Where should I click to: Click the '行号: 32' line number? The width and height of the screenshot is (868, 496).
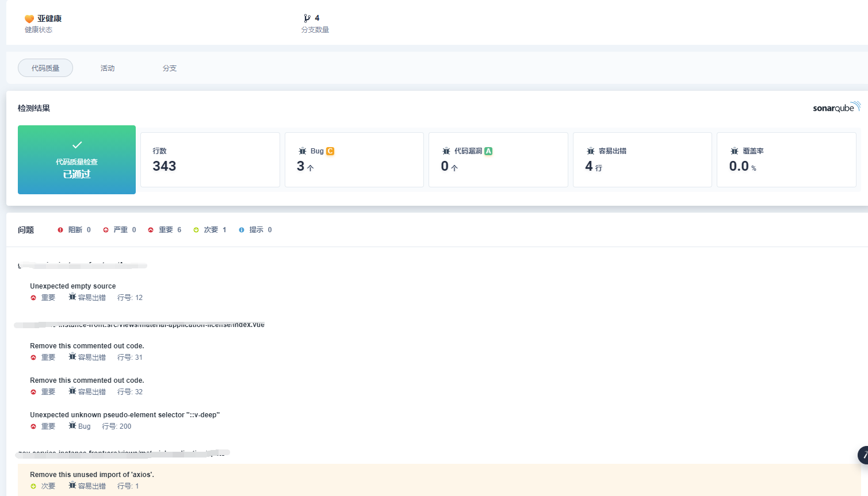coord(130,392)
